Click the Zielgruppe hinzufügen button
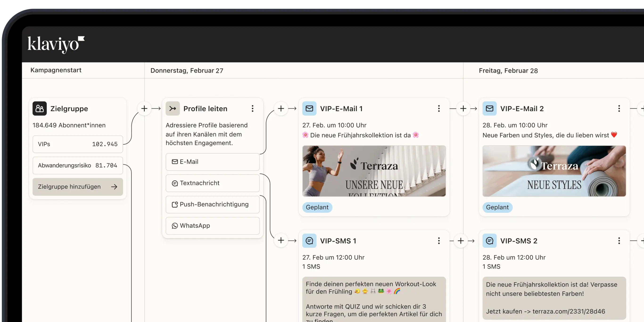Screen dimensions: 644x322 pyautogui.click(x=78, y=187)
